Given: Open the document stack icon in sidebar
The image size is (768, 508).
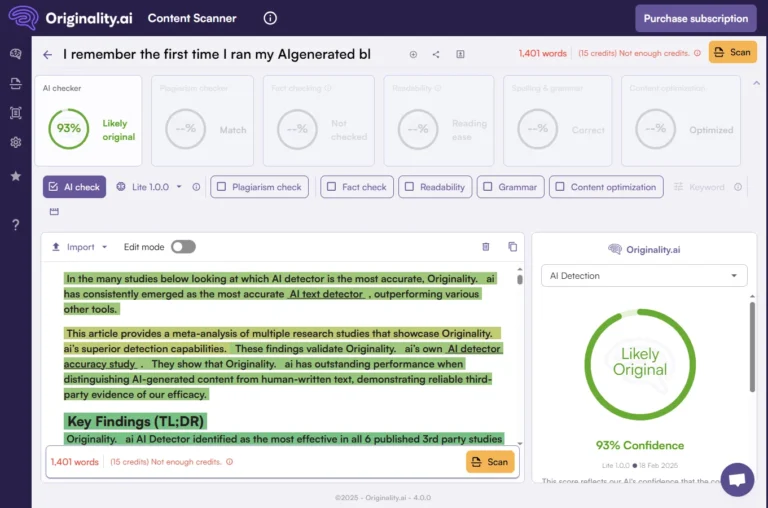Looking at the screenshot, I should 16,83.
